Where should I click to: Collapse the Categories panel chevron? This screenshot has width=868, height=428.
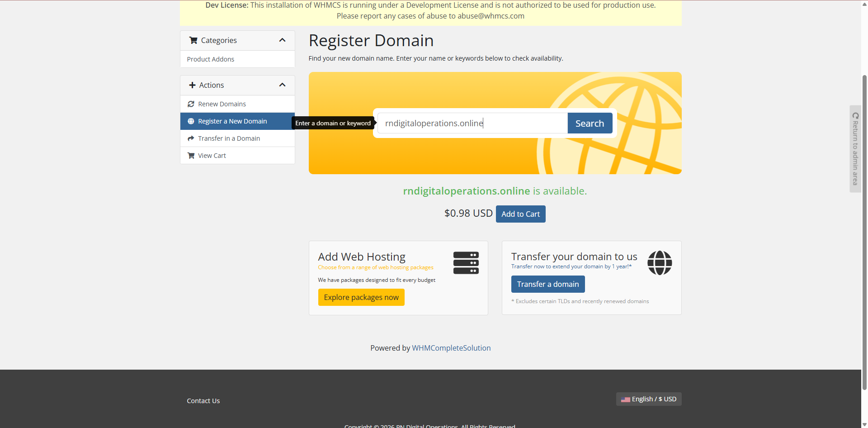pyautogui.click(x=283, y=40)
